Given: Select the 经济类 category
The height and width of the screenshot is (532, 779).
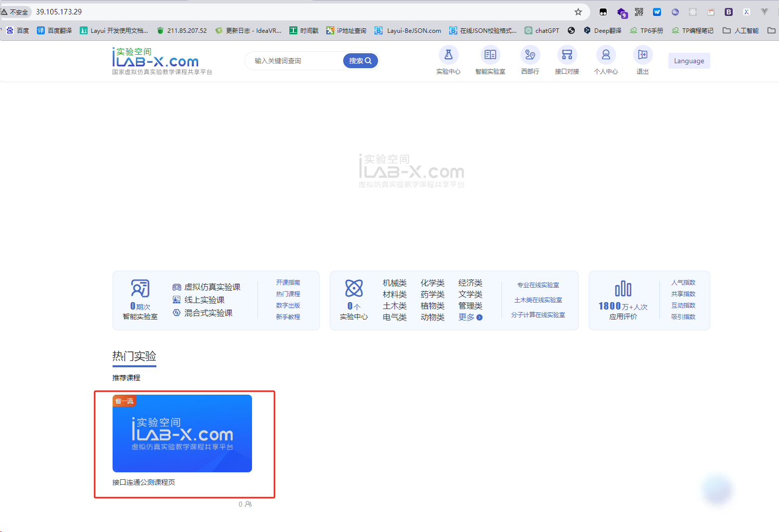Looking at the screenshot, I should pyautogui.click(x=470, y=283).
